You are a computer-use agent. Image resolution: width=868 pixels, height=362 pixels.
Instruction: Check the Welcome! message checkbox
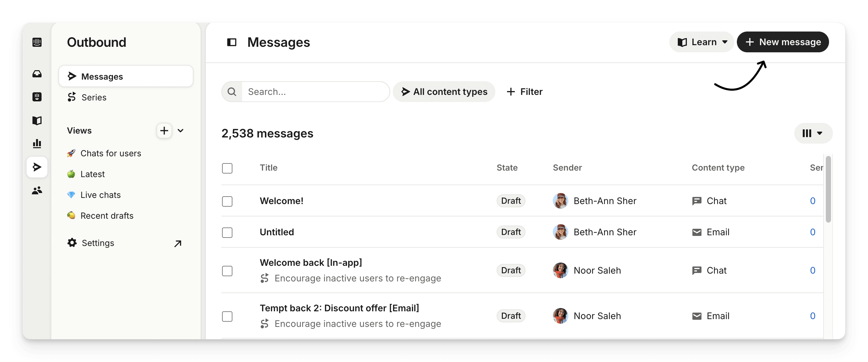click(x=228, y=201)
